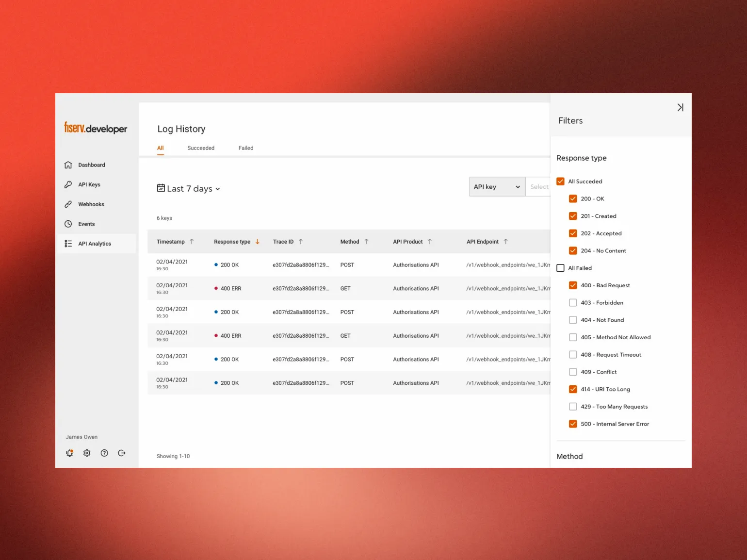Open the Last 7 days date dropdown

click(x=189, y=188)
